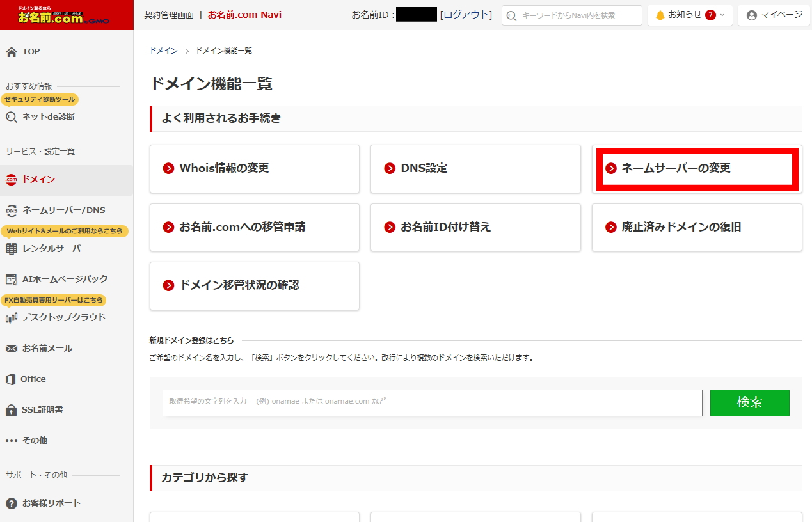Open ネームサーバーの変更 card
The height and width of the screenshot is (522, 812).
[x=697, y=169]
